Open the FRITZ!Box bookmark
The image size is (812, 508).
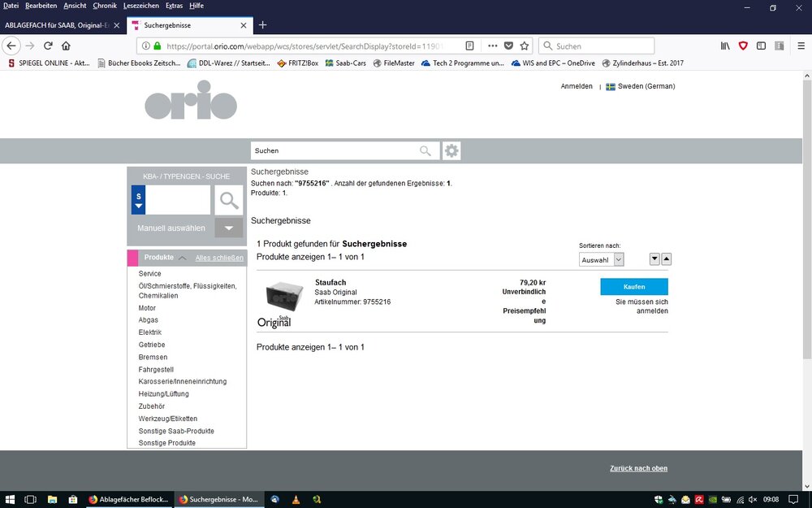tap(298, 63)
